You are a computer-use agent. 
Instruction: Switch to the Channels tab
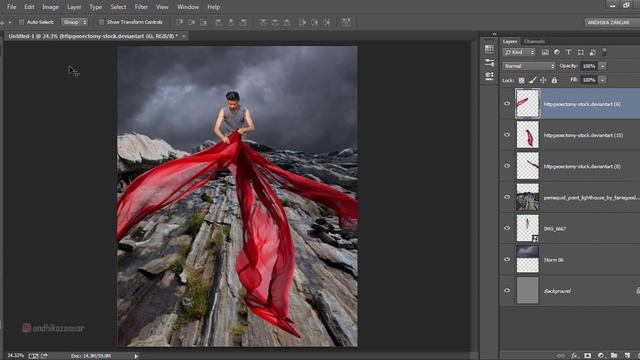click(x=534, y=41)
